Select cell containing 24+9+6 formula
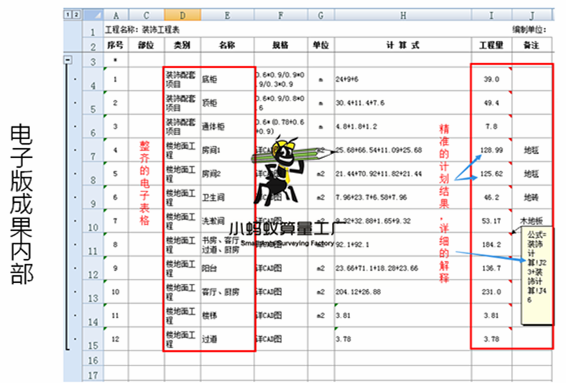Viewport: 566px width, 383px height. (403, 79)
